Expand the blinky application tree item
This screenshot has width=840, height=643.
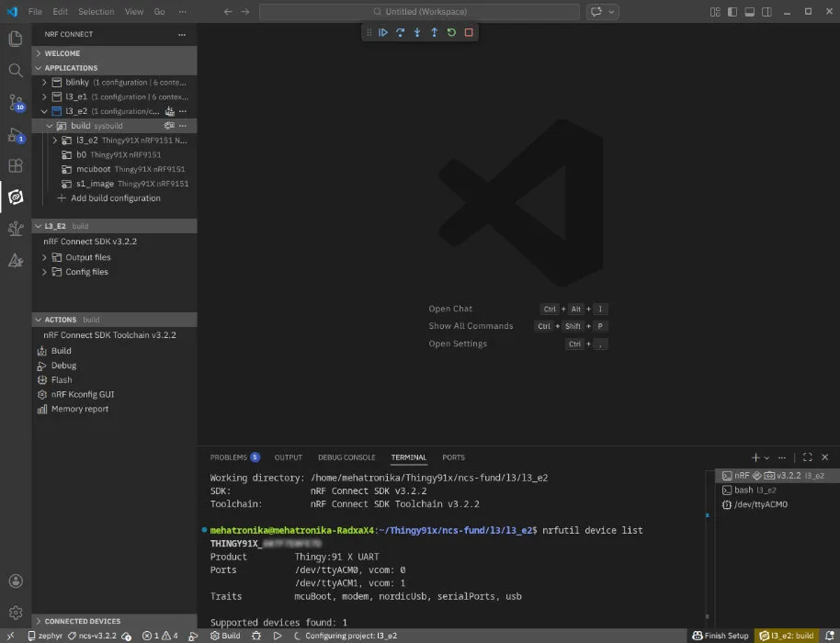(x=44, y=83)
